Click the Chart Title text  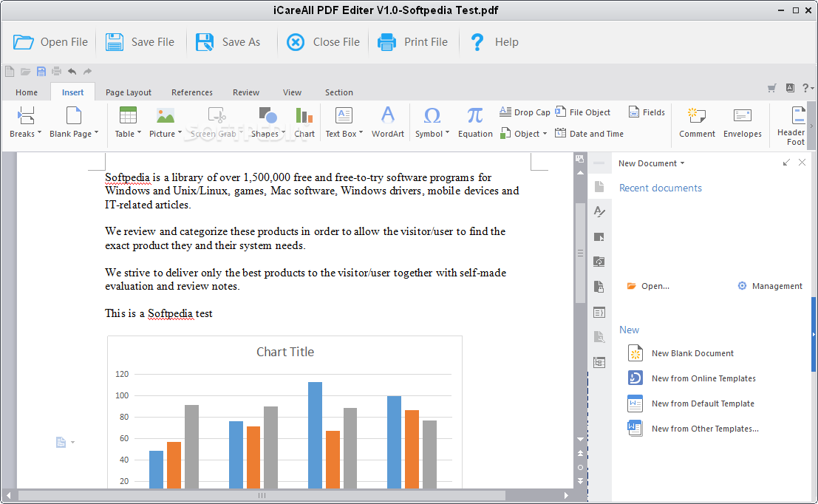point(285,353)
